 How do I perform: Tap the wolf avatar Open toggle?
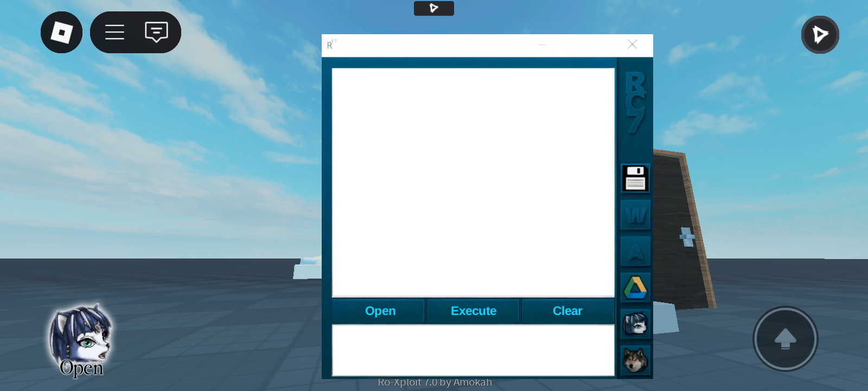point(81,341)
